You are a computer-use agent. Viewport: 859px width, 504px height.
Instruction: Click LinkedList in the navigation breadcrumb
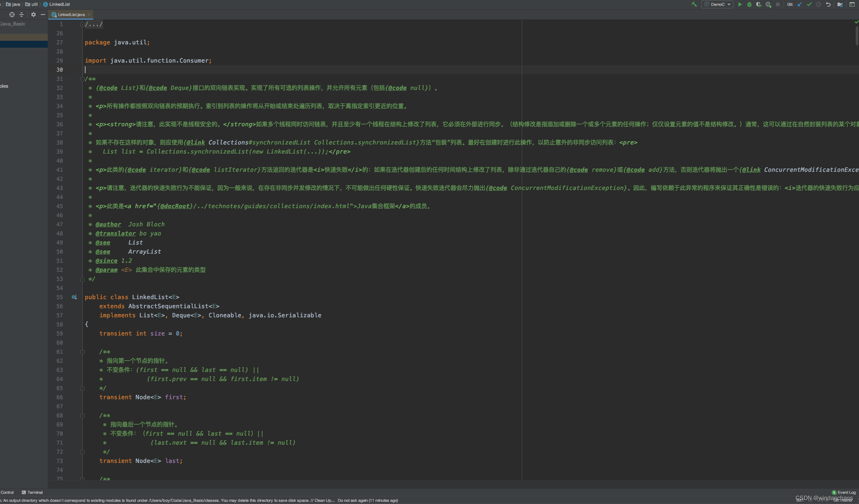click(59, 4)
